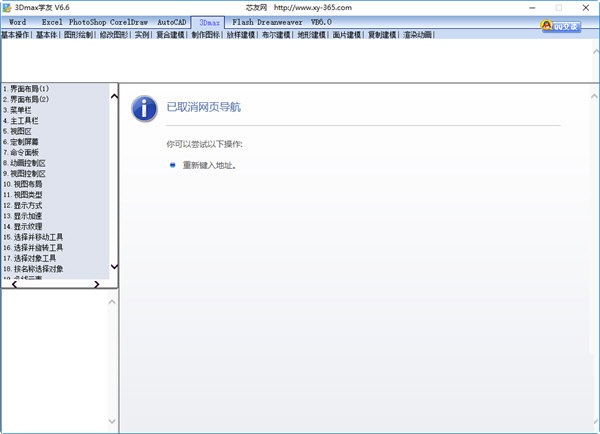Click the 3Dmax学友 app icon in title bar
Screen dimensions: 600x434
[7, 8]
